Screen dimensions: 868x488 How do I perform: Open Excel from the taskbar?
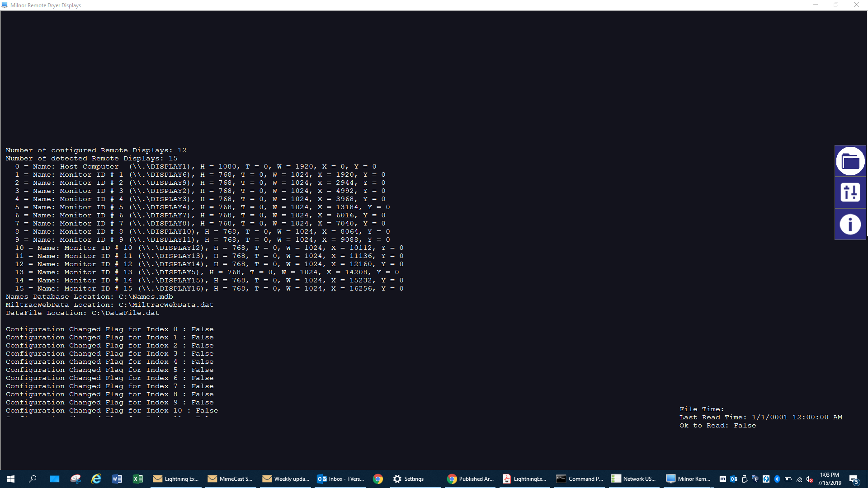click(138, 479)
